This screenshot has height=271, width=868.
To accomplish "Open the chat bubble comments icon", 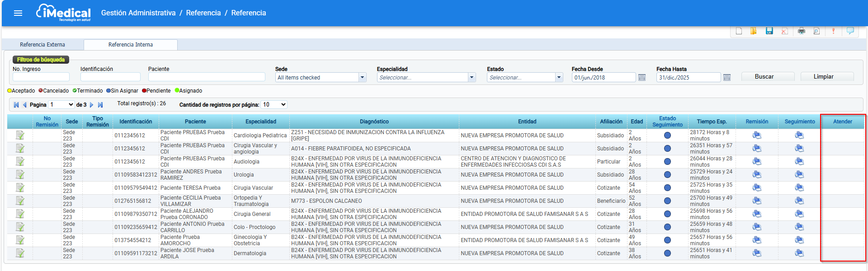I will coord(850,31).
